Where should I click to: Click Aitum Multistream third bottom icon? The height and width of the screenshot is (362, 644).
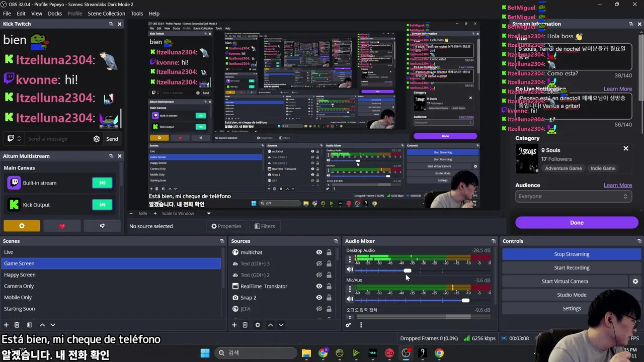(x=102, y=226)
